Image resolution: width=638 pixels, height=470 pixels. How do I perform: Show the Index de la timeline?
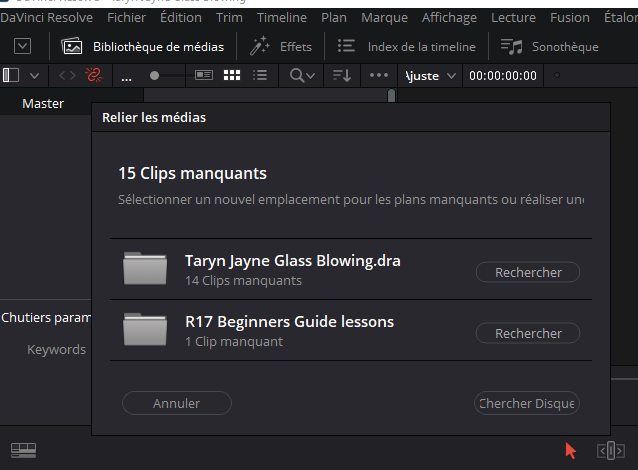[x=406, y=46]
